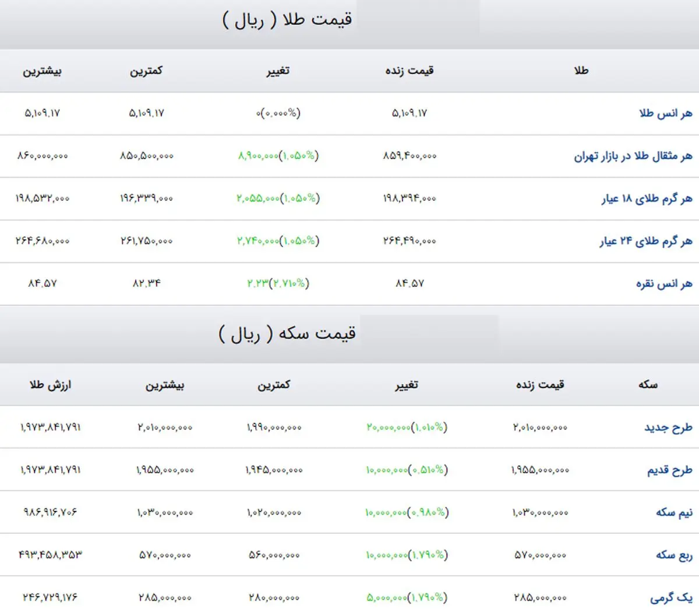Click the «تغییر» header in gold table
699x616 pixels.
click(x=278, y=71)
